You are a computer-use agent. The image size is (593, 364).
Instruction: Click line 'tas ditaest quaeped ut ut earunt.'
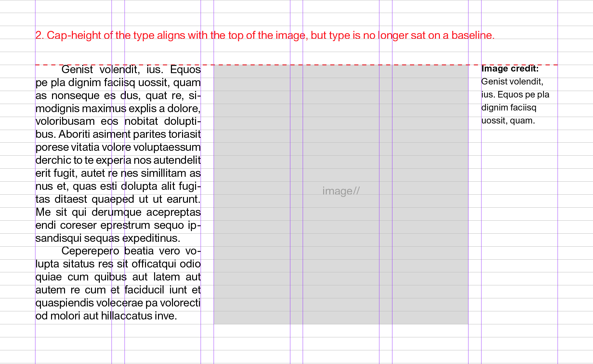coord(118,200)
